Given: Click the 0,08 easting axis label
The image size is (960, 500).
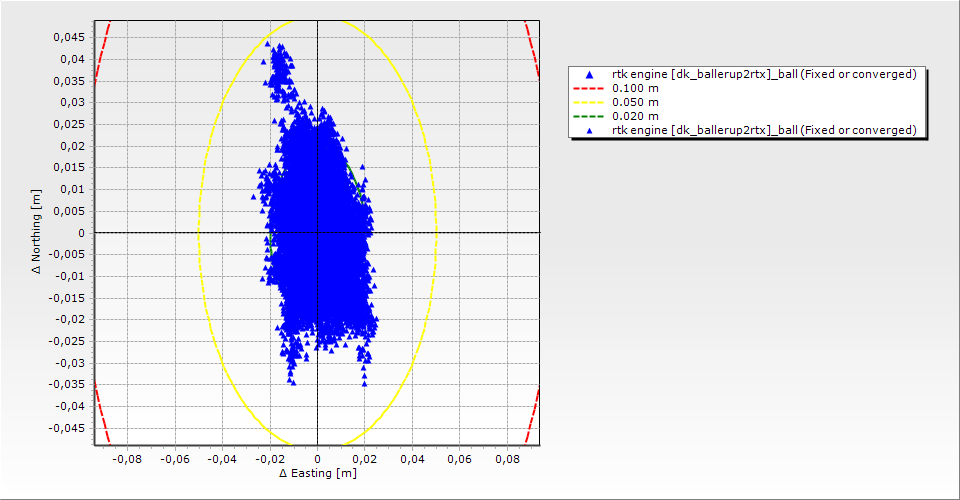Looking at the screenshot, I should 508,459.
